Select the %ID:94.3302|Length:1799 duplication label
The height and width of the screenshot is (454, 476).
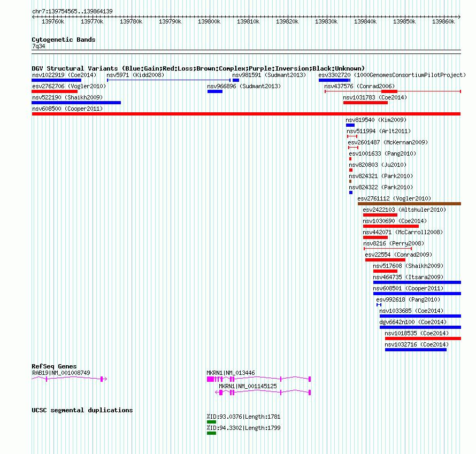(243, 428)
